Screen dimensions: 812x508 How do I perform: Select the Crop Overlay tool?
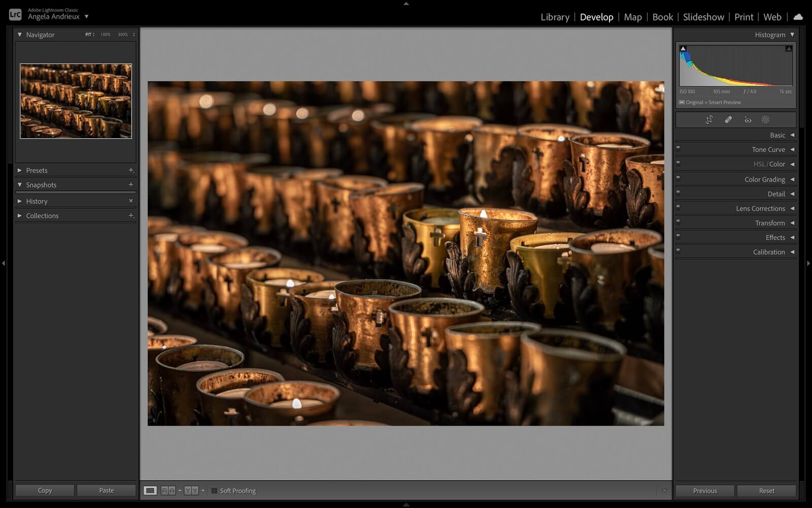(709, 120)
